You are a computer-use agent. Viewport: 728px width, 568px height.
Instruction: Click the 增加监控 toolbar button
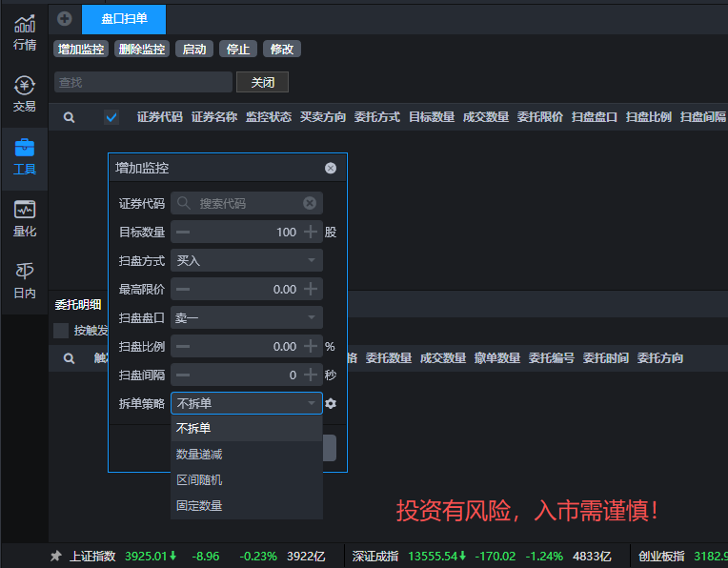(81, 49)
